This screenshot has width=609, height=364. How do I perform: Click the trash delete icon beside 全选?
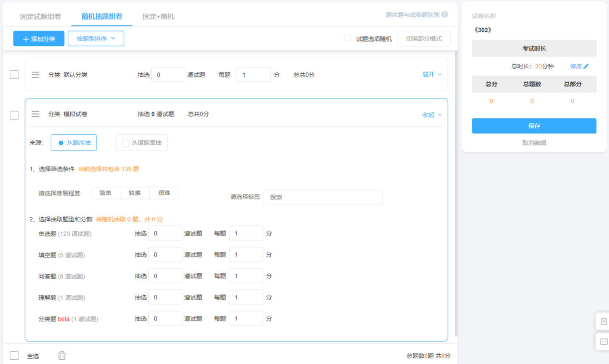pyautogui.click(x=62, y=356)
